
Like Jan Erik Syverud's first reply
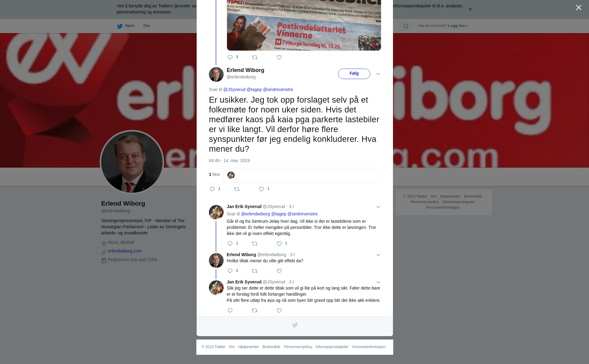tap(279, 244)
